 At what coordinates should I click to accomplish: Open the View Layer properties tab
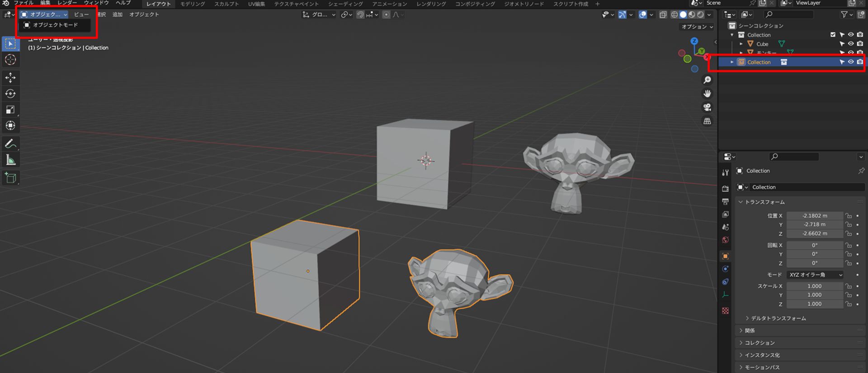(726, 214)
